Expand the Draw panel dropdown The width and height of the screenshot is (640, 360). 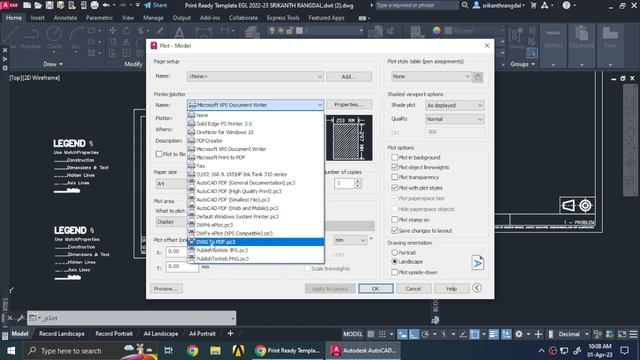click(53, 64)
